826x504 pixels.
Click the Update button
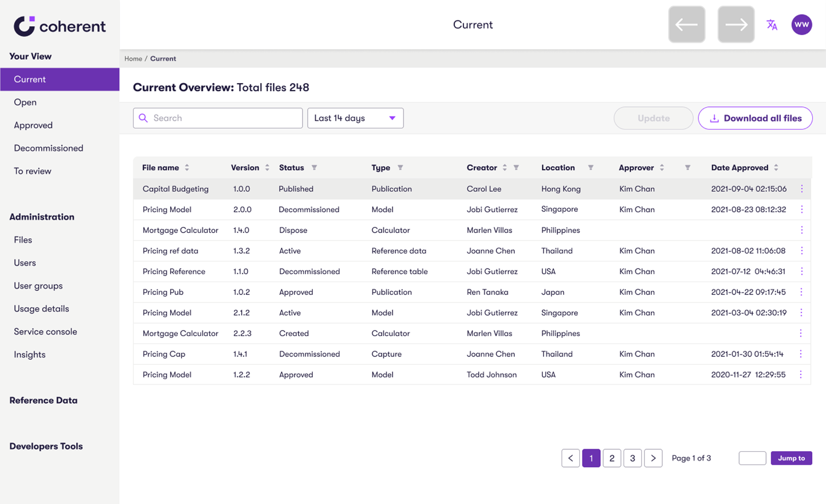coord(653,118)
